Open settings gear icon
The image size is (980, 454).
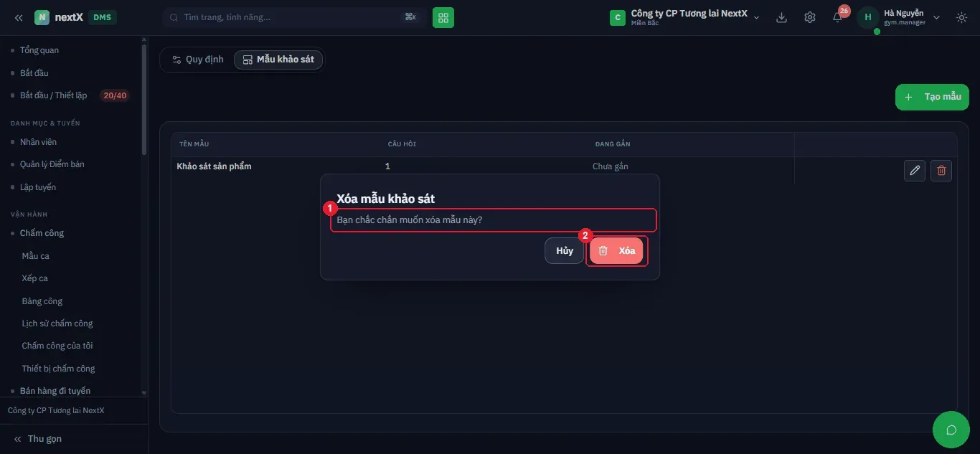810,17
